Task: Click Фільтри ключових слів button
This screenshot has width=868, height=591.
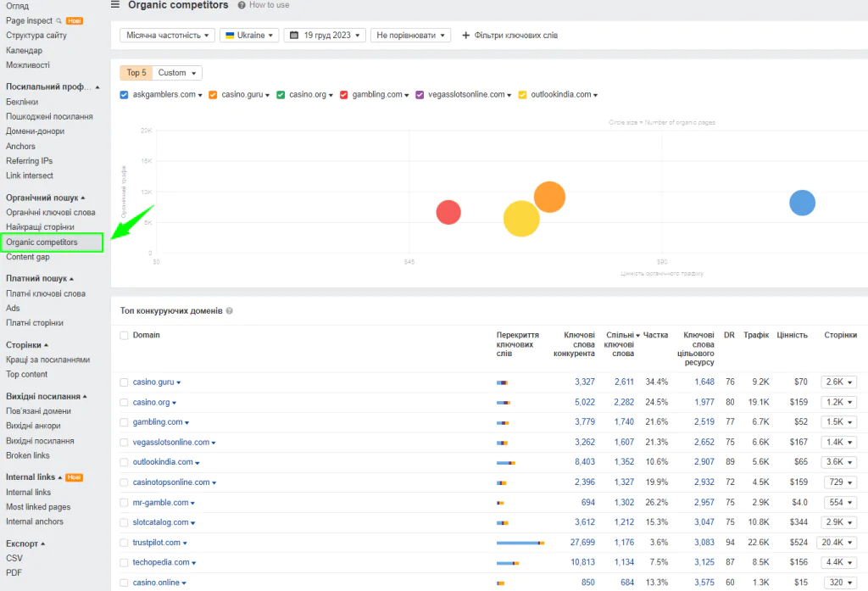Action: click(509, 36)
